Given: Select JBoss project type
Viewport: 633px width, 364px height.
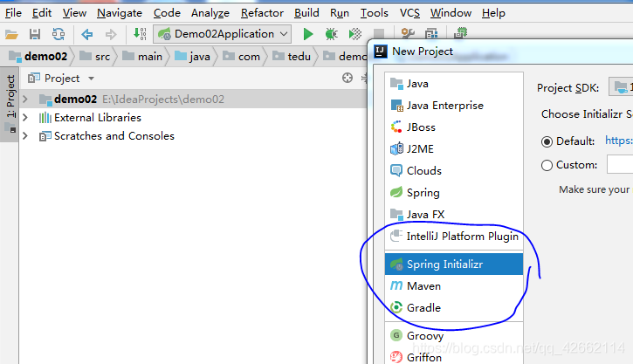Looking at the screenshot, I should pos(454,127).
